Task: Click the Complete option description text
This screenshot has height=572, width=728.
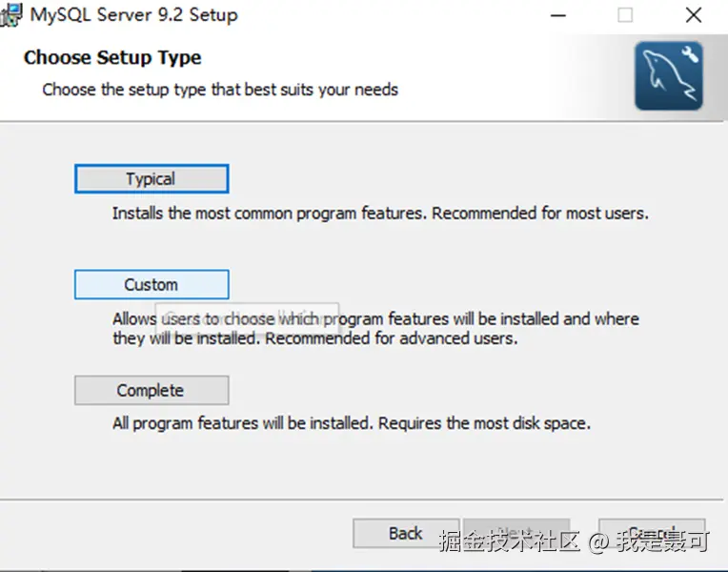Action: pyautogui.click(x=352, y=423)
